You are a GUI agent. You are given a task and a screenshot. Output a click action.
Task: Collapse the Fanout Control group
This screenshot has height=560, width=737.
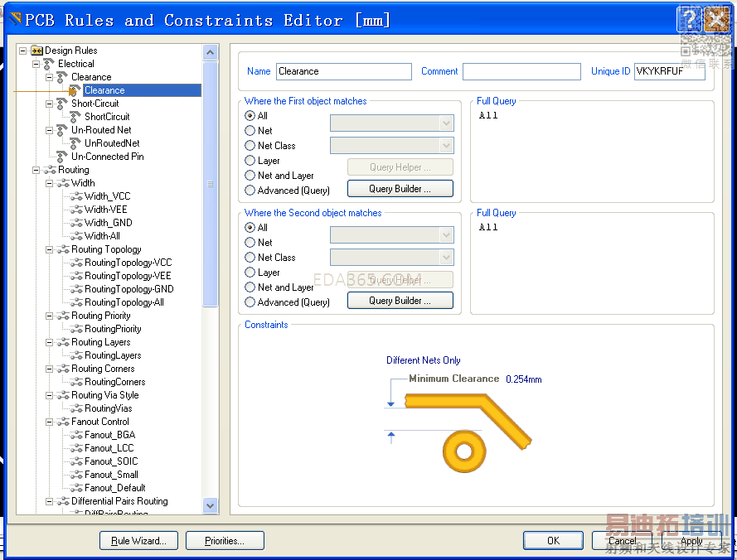coord(49,422)
